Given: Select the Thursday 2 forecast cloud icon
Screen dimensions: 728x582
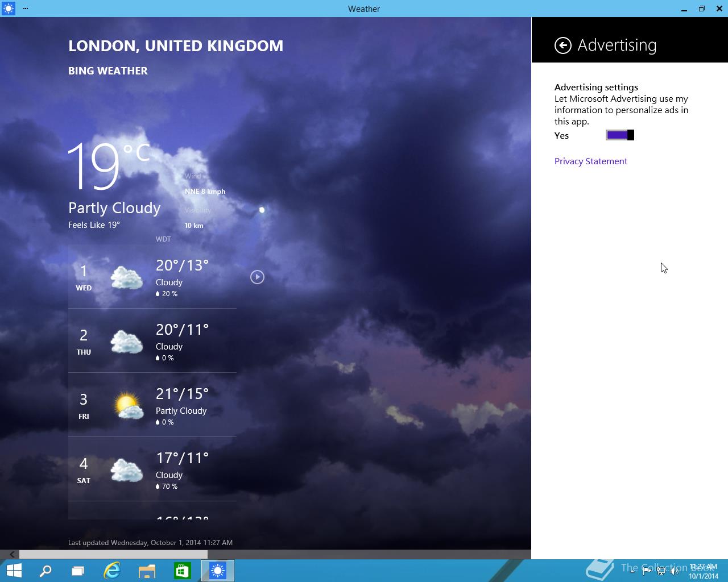Looking at the screenshot, I should pyautogui.click(x=127, y=341).
